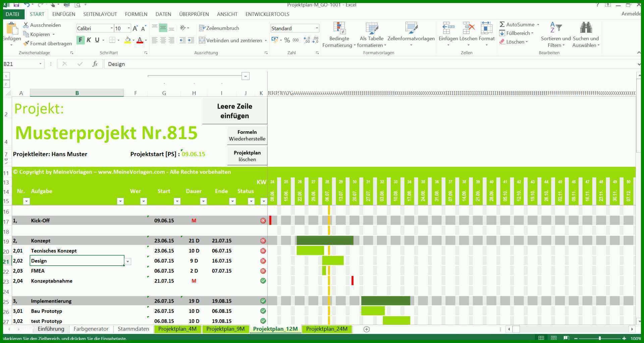This screenshot has width=644, height=343.
Task: Toggle bold F formatting
Action: click(80, 40)
